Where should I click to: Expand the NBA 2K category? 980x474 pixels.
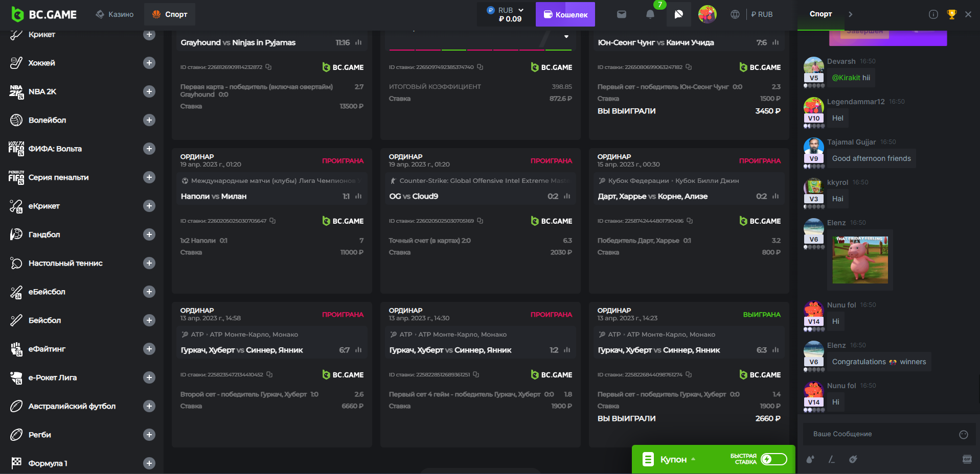pos(149,91)
